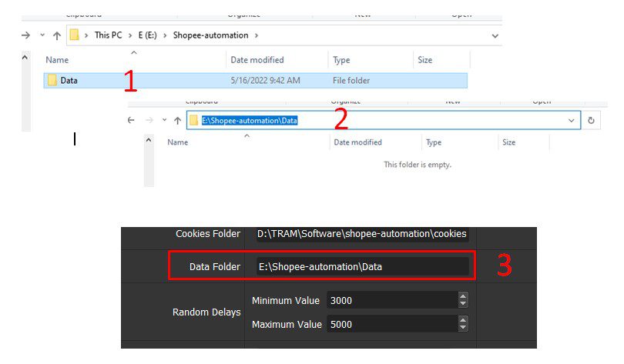Click the Cookies Folder path field
Image resolution: width=624 pixels, height=364 pixels.
pyautogui.click(x=362, y=234)
